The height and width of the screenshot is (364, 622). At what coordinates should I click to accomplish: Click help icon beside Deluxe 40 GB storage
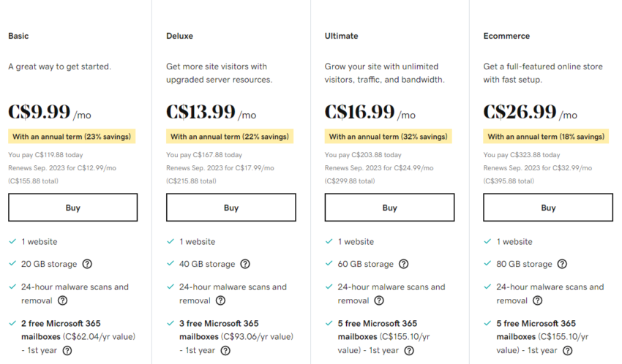pyautogui.click(x=245, y=264)
